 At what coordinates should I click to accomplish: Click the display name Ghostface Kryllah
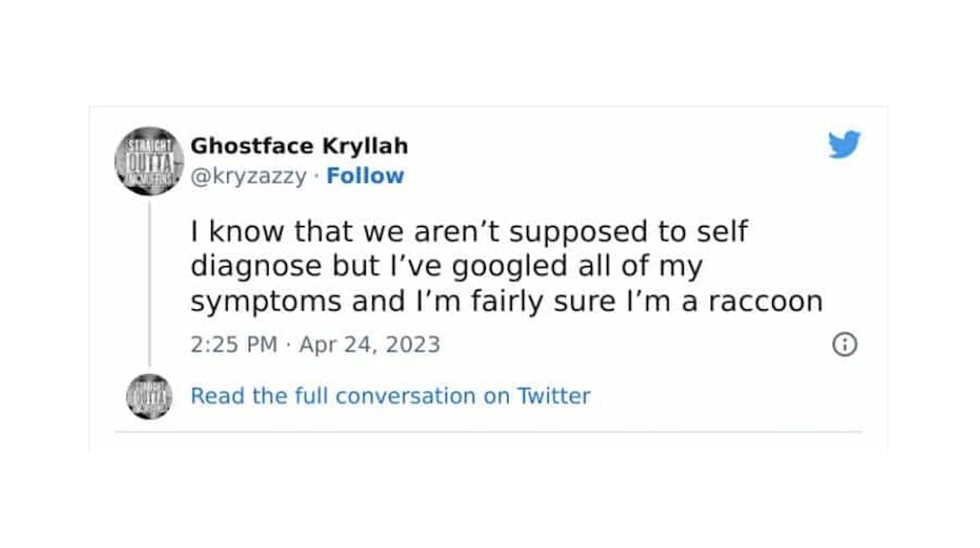pyautogui.click(x=299, y=146)
